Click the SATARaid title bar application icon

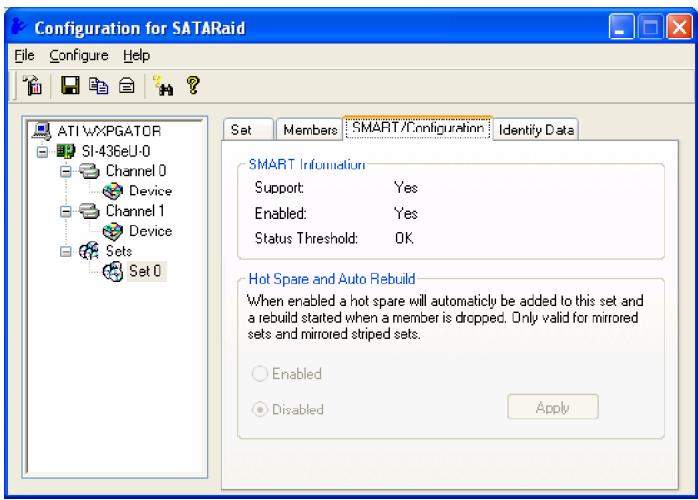[19, 26]
